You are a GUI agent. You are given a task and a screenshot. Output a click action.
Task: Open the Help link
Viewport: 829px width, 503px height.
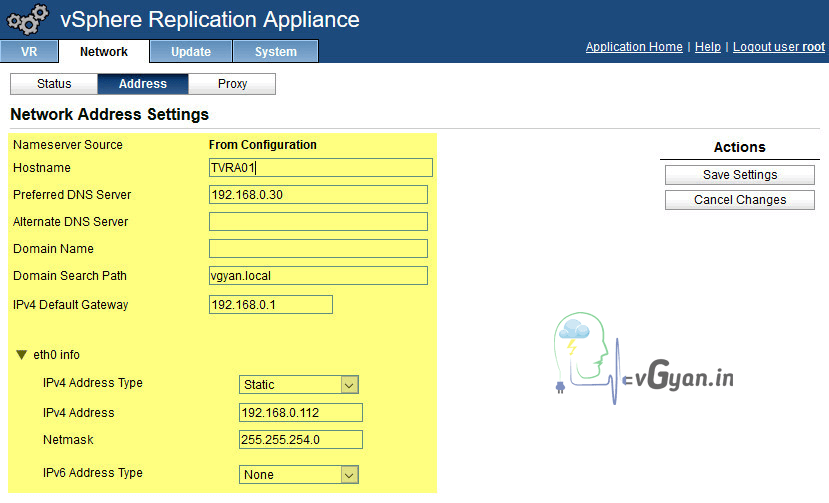click(x=707, y=47)
